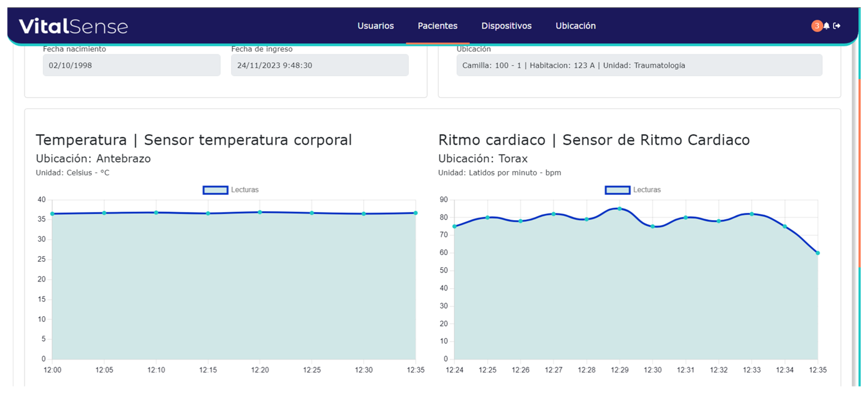
Task: Navigate to the Ubicación page
Action: pos(575,26)
